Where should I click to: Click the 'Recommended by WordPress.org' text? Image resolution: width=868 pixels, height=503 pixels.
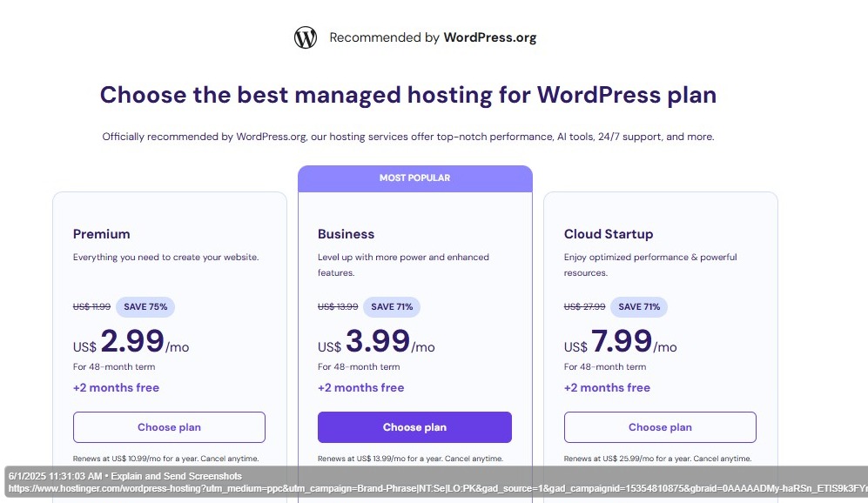pos(433,37)
